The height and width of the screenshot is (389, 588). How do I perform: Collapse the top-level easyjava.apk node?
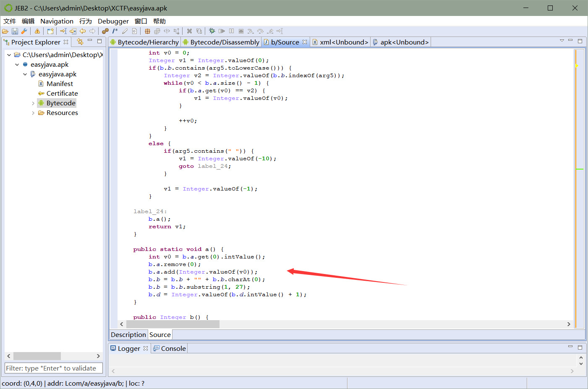(x=17, y=65)
